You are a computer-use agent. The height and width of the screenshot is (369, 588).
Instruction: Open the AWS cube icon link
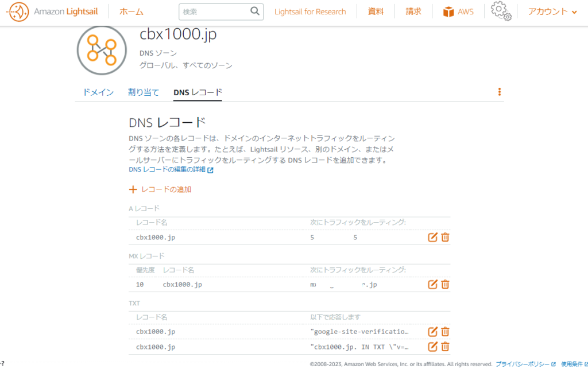[448, 11]
